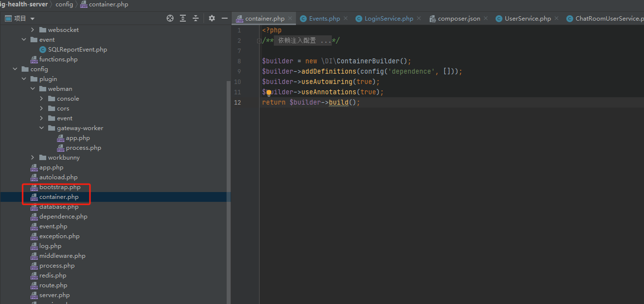Click the locate opened file target icon
The image size is (644, 304).
tap(170, 18)
